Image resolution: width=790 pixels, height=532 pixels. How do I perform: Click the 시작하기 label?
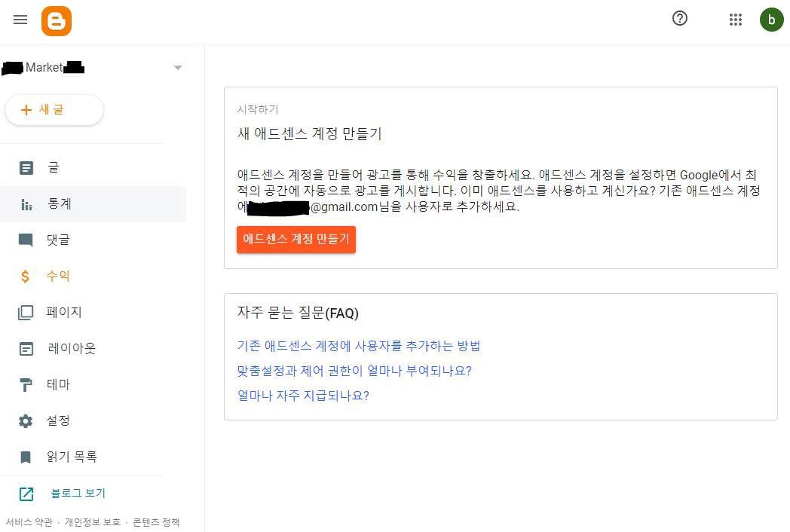click(x=258, y=109)
